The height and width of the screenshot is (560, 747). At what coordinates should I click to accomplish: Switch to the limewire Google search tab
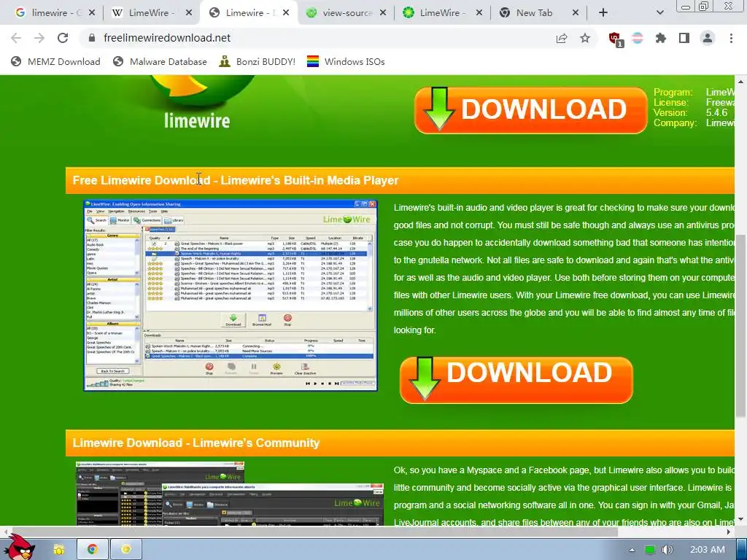click(50, 13)
